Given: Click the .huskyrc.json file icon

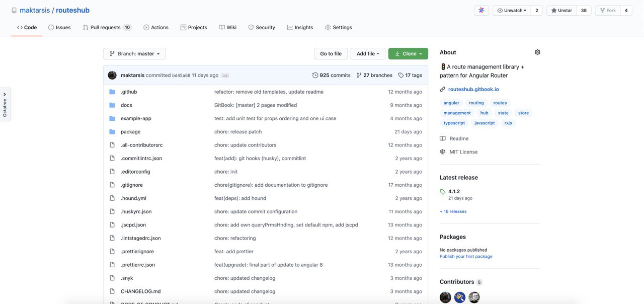Looking at the screenshot, I should pos(112,211).
